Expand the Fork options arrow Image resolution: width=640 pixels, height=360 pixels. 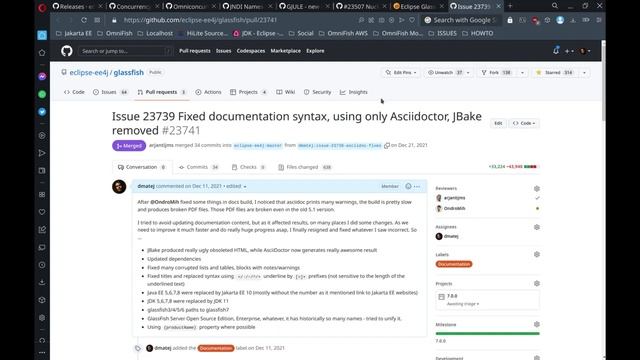tap(522, 73)
